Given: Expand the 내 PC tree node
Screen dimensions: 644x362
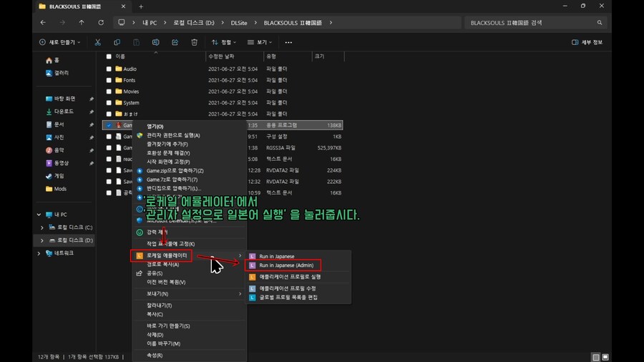Looking at the screenshot, I should point(39,215).
